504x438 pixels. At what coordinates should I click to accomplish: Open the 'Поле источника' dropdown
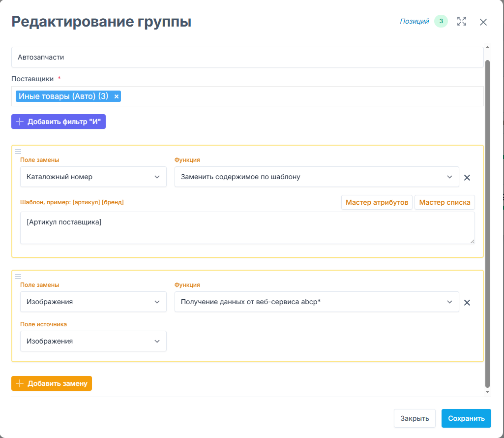tap(93, 341)
